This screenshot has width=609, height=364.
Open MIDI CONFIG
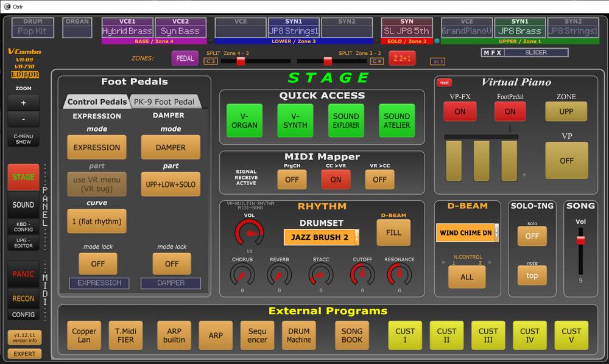[x=23, y=315]
